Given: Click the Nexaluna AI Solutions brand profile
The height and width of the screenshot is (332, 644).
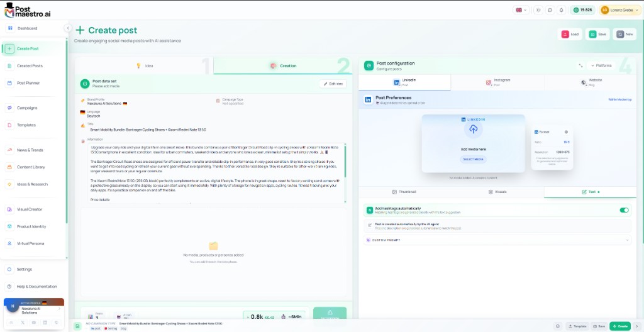Looking at the screenshot, I should (107, 104).
